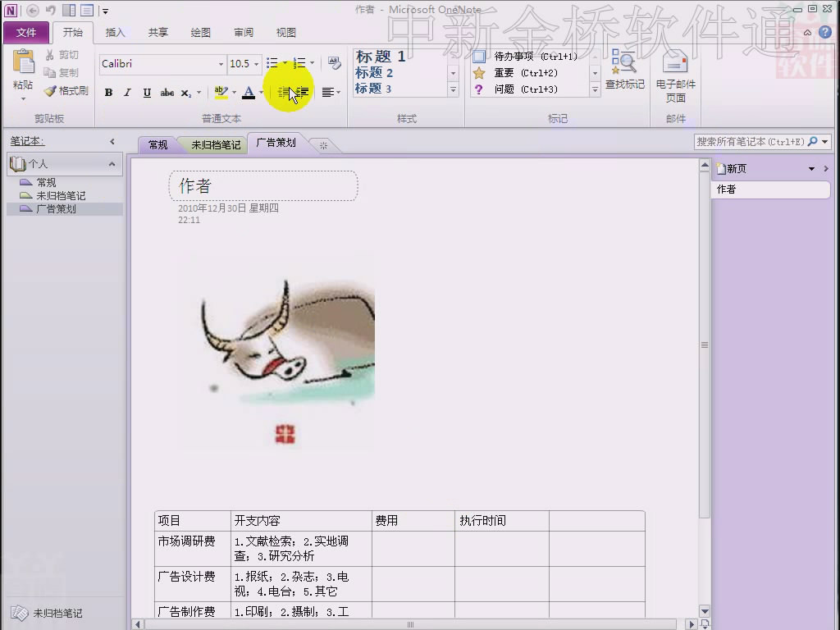Toggle subscript formatting
The height and width of the screenshot is (630, 840).
click(x=186, y=93)
